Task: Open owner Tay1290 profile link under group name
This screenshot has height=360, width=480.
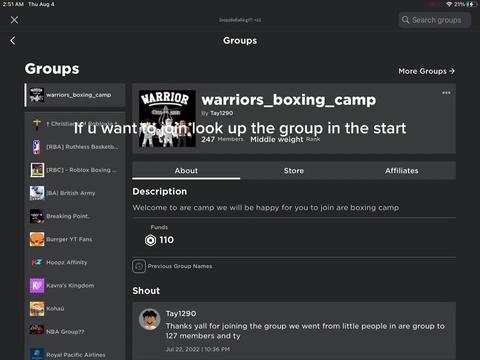Action: point(222,113)
